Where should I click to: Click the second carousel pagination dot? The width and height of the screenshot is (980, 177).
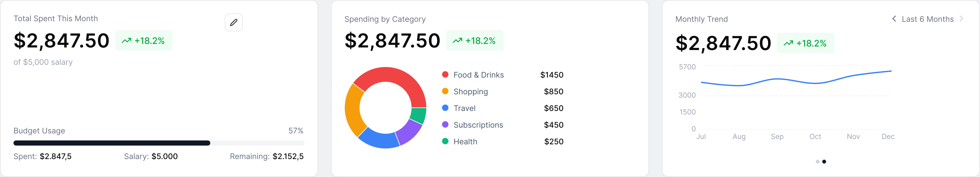pyautogui.click(x=824, y=161)
